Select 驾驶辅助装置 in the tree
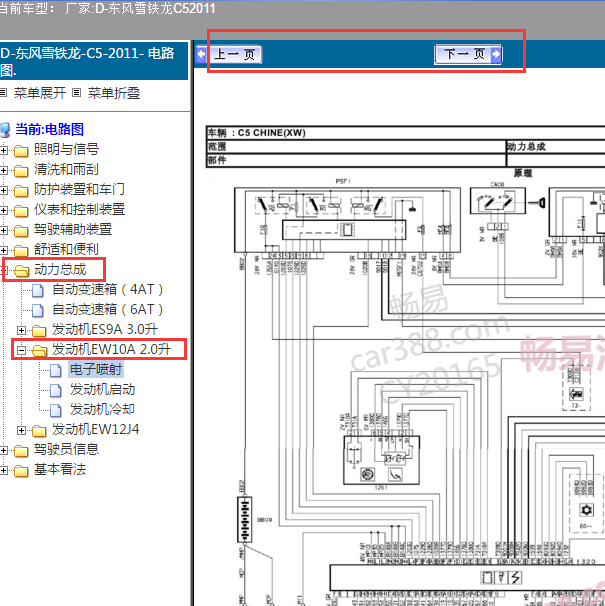The width and height of the screenshot is (605, 606). tap(73, 230)
